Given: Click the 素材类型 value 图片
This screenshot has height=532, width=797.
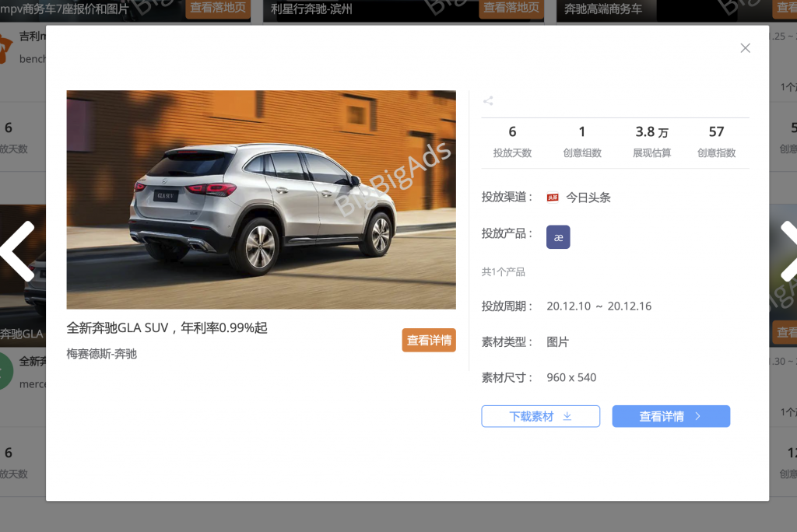Looking at the screenshot, I should pyautogui.click(x=557, y=342).
